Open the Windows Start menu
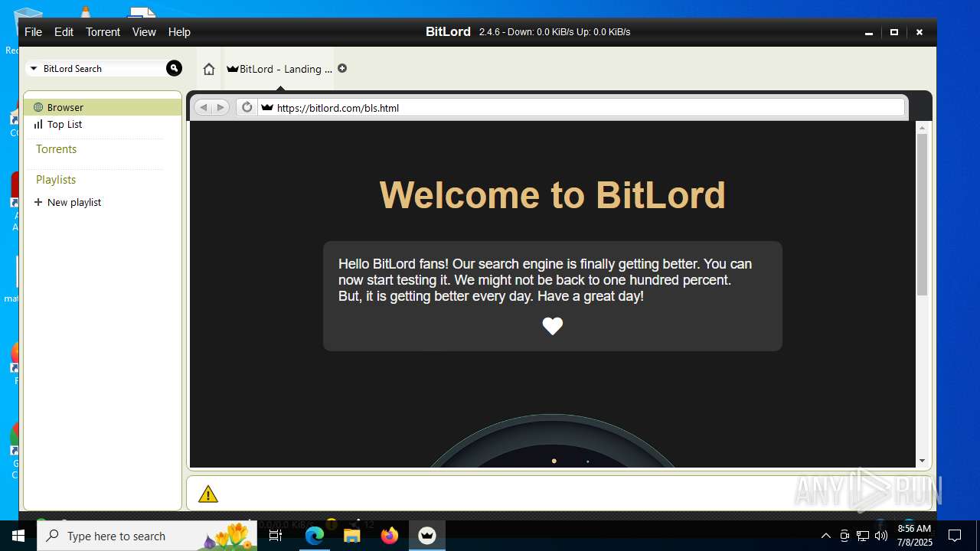Screen dimensions: 980x551 [18, 536]
